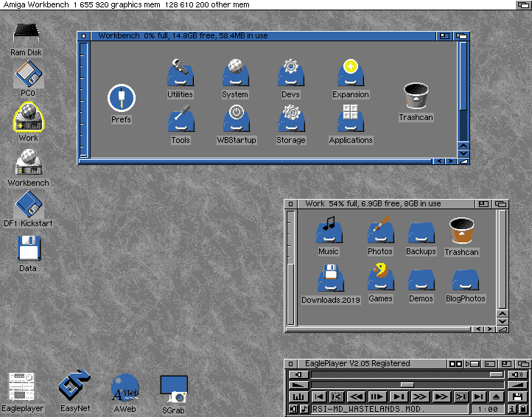Image resolution: width=532 pixels, height=417 pixels.
Task: Open the Ram Disk desktop icon
Action: pos(26,39)
